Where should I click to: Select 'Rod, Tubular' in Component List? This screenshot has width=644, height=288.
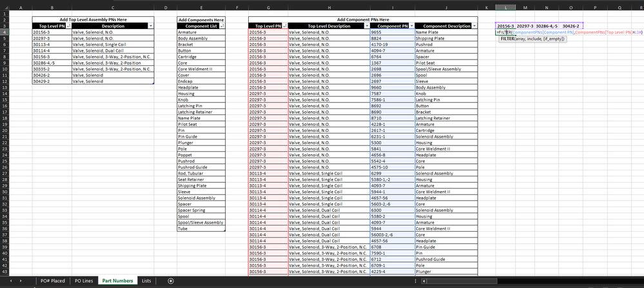point(201,174)
